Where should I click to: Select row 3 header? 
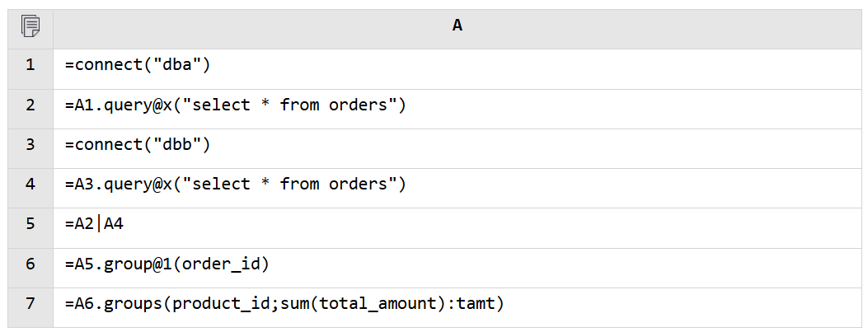pos(30,145)
